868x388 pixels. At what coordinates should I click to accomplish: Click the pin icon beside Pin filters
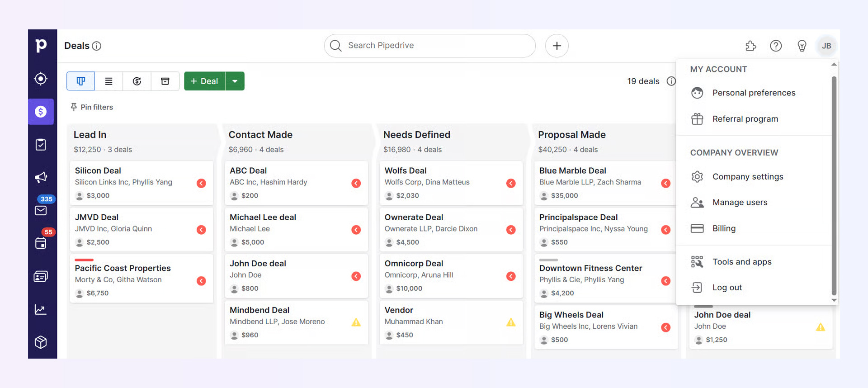pyautogui.click(x=74, y=107)
